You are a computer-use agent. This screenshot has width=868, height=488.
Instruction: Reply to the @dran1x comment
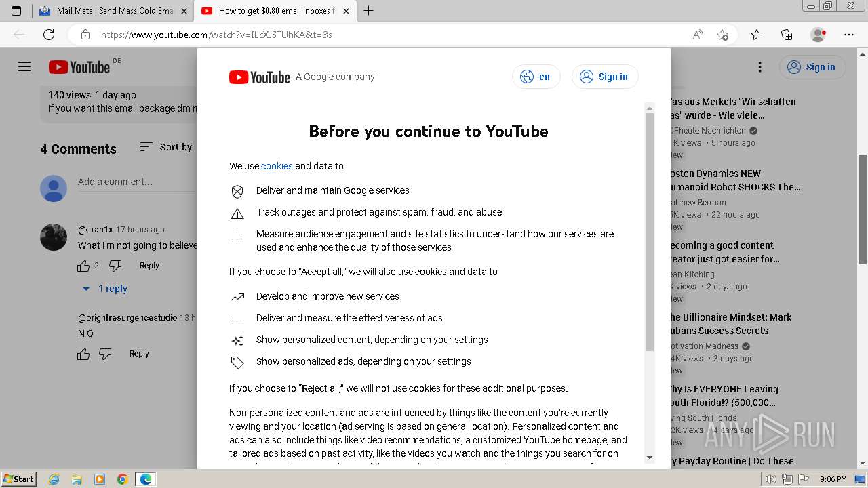click(149, 266)
